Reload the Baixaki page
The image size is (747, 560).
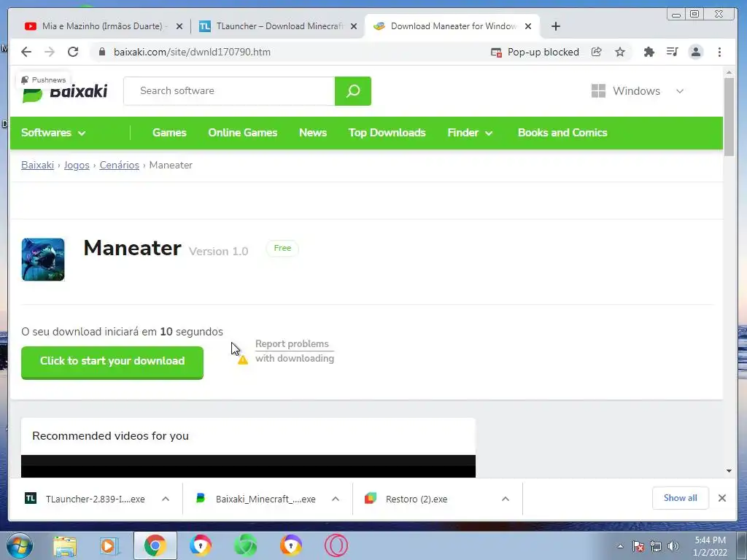click(73, 52)
